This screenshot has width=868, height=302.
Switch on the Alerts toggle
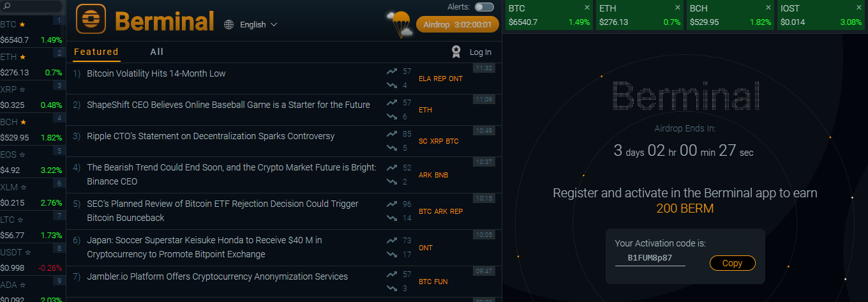pyautogui.click(x=484, y=7)
